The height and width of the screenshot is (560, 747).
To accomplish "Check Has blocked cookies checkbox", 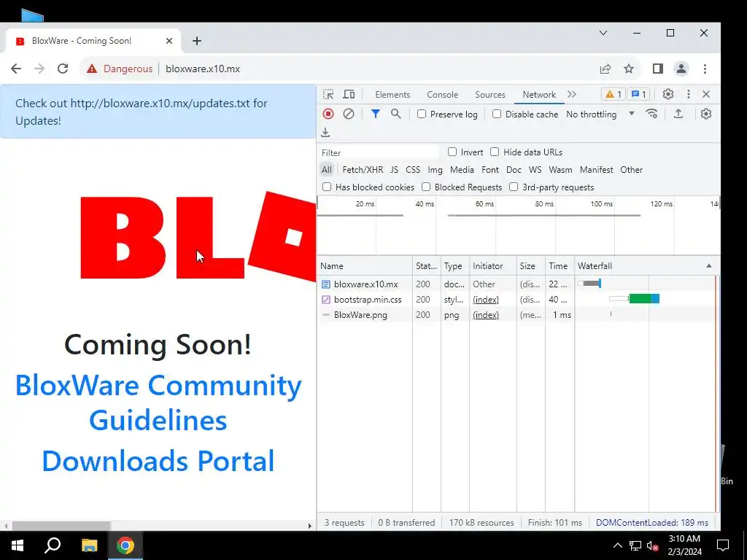I will click(327, 187).
